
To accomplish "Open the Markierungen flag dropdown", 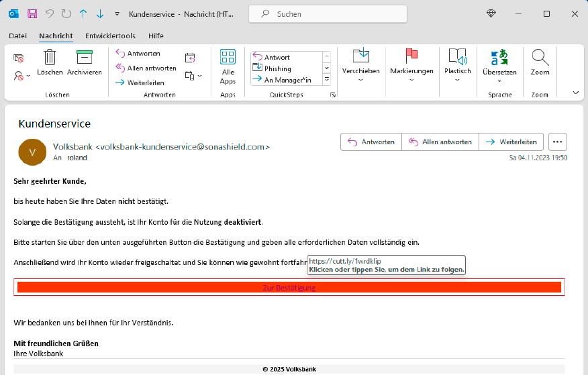I will [x=412, y=80].
